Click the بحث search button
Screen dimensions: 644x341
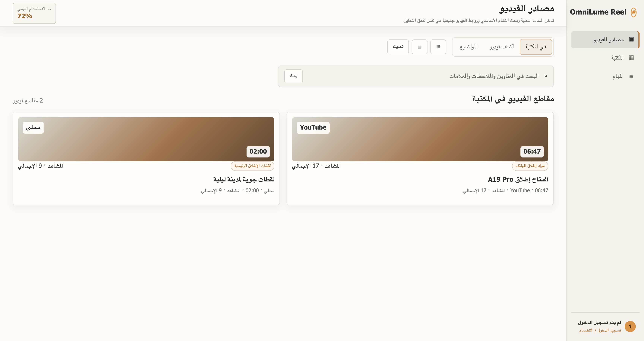293,76
